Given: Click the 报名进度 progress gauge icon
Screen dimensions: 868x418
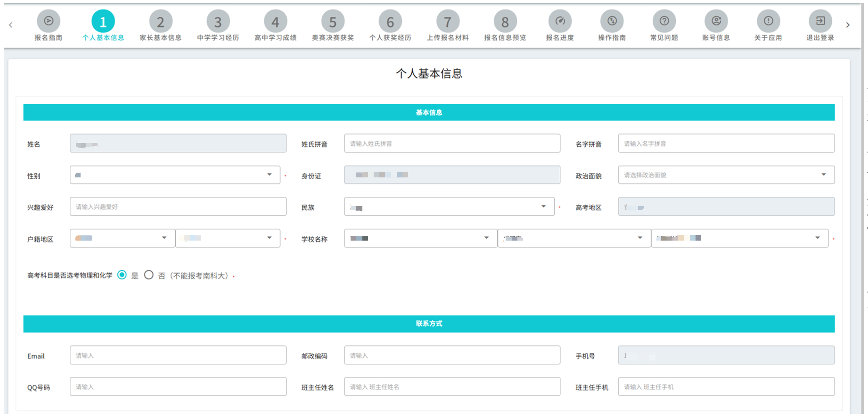Looking at the screenshot, I should click(x=560, y=21).
